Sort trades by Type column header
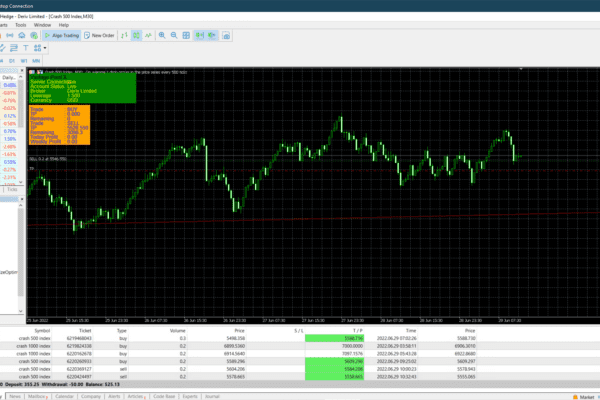Image resolution: width=600 pixels, height=400 pixels. [x=122, y=331]
